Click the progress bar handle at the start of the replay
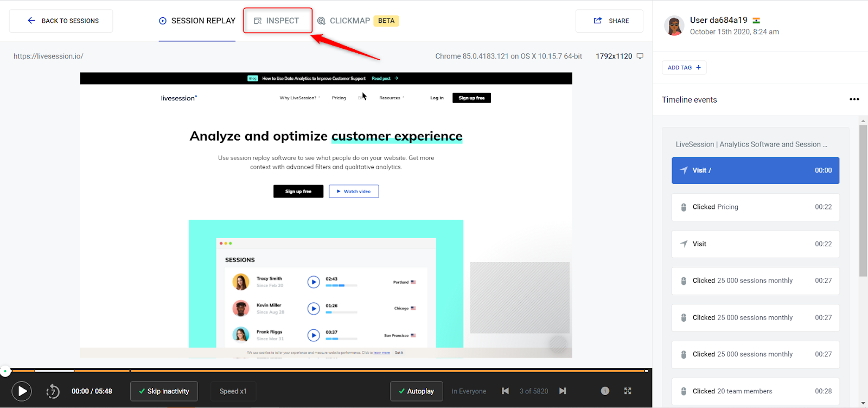 coord(5,371)
